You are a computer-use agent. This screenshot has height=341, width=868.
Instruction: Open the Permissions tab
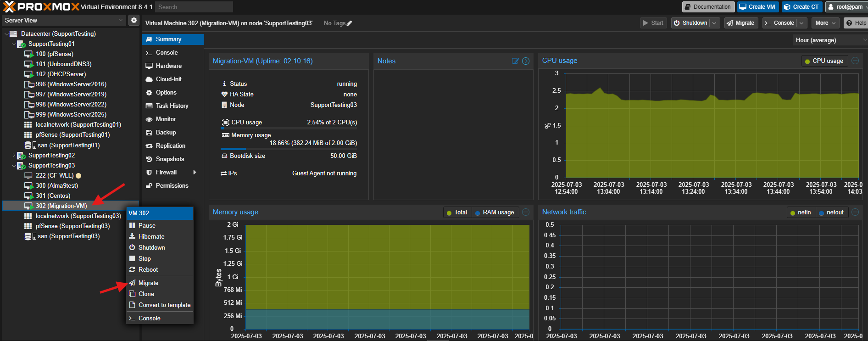[172, 186]
